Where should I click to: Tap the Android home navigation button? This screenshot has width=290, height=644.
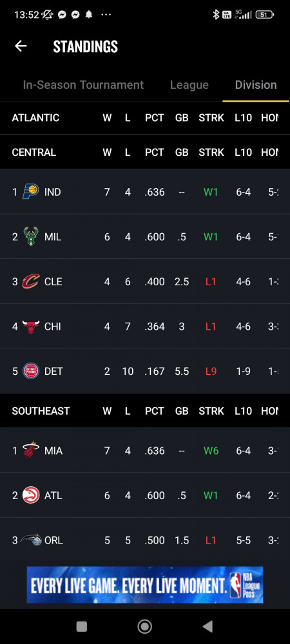(x=144, y=627)
